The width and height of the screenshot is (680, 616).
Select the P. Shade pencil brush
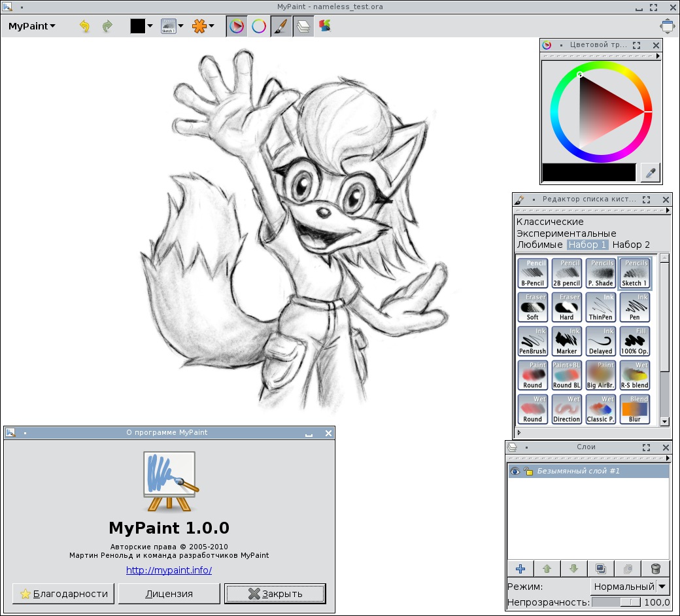point(601,273)
